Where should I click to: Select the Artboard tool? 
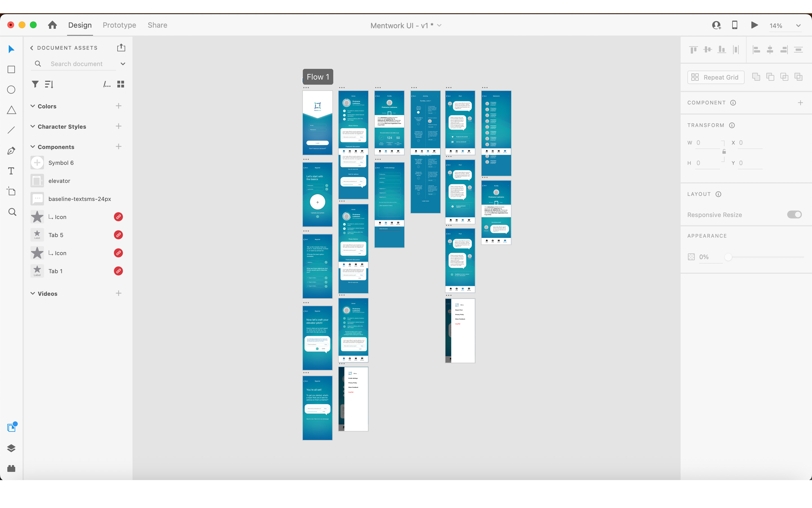coord(11,191)
